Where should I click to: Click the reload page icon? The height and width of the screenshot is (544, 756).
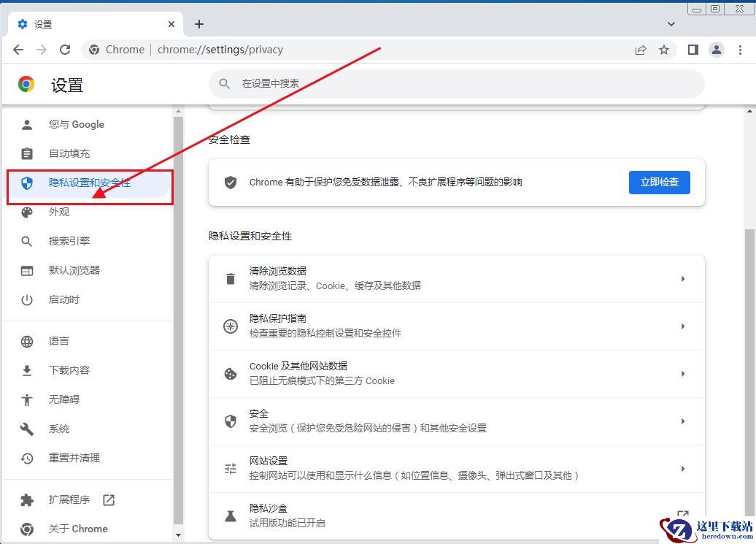[65, 50]
